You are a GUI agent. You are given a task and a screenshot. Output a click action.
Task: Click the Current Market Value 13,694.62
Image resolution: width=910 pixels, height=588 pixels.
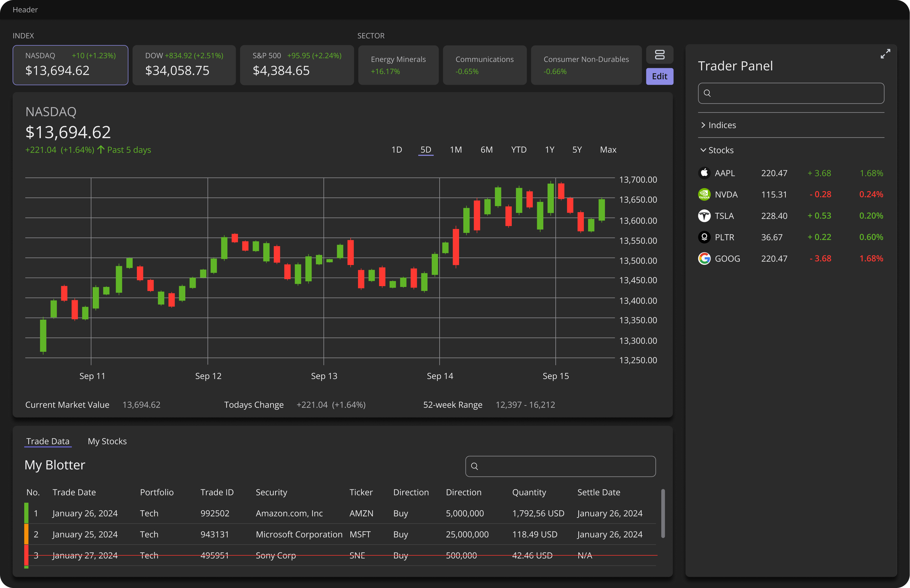pyautogui.click(x=141, y=405)
